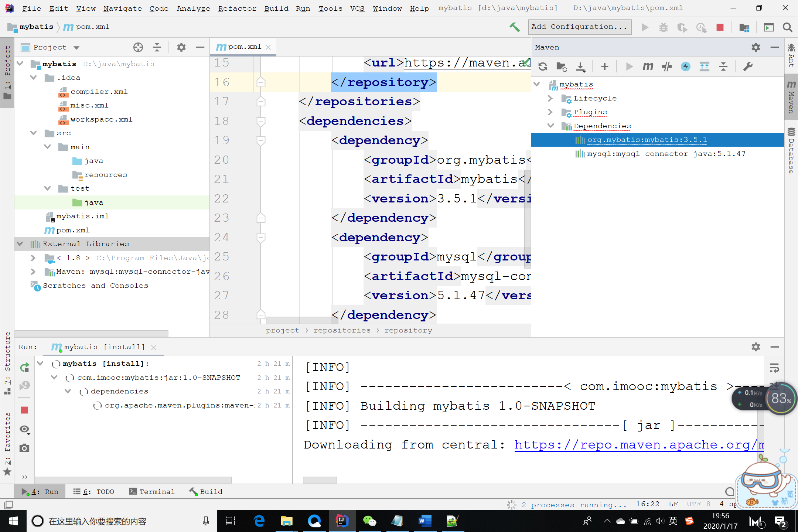Open Maven panel gear options
Screen dimensions: 798x532
(756, 47)
